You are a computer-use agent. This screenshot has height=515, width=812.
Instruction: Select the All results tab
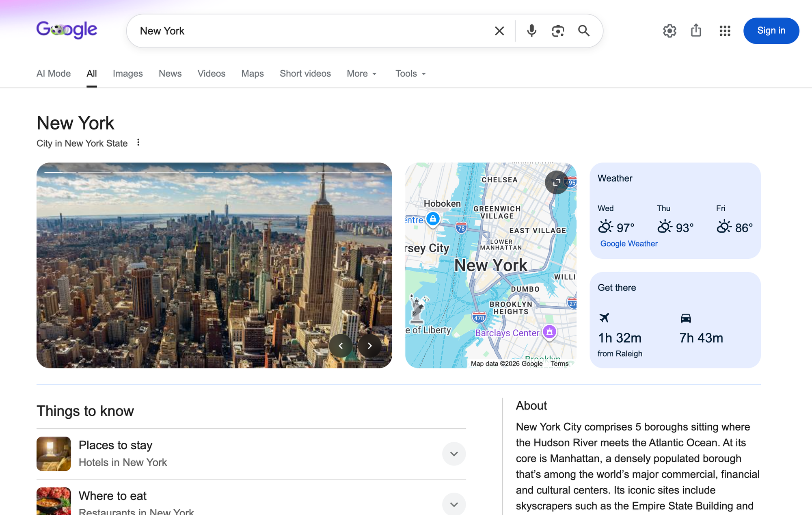[x=92, y=74]
